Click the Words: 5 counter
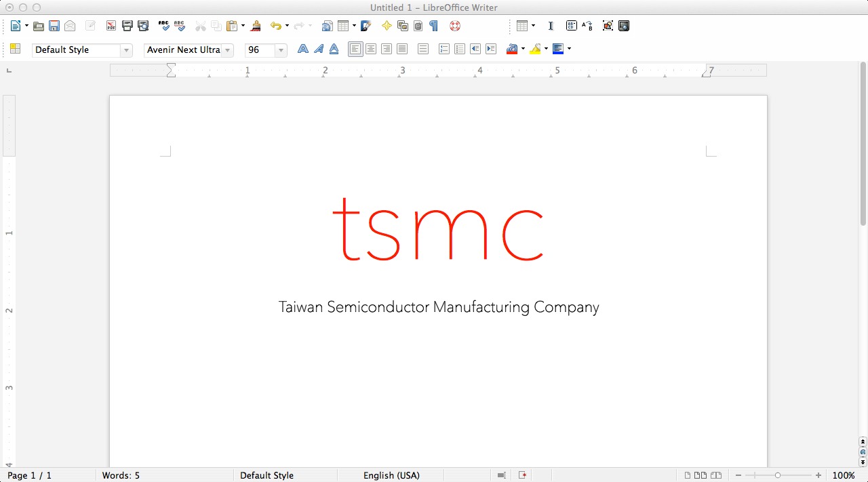 point(121,475)
